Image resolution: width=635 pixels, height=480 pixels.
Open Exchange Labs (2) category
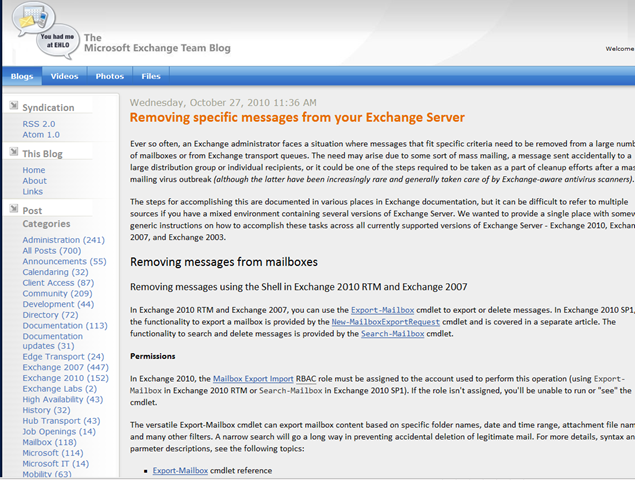(x=60, y=388)
